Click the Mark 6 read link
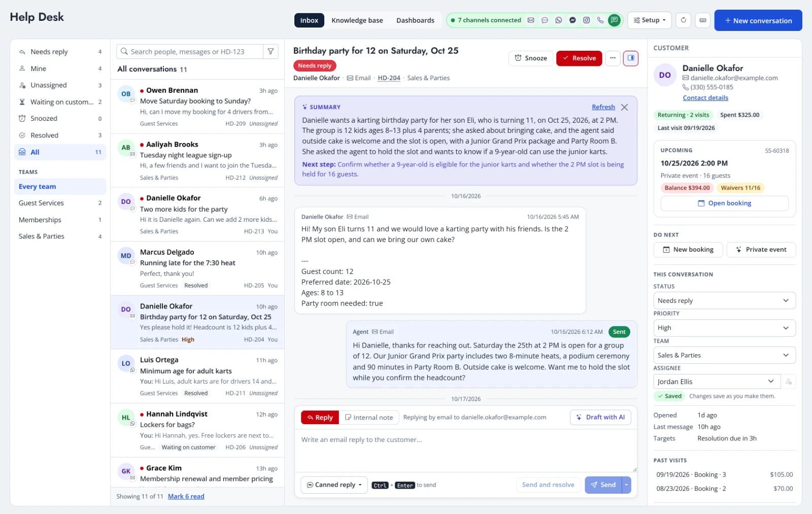This screenshot has width=812, height=514. [x=186, y=496]
